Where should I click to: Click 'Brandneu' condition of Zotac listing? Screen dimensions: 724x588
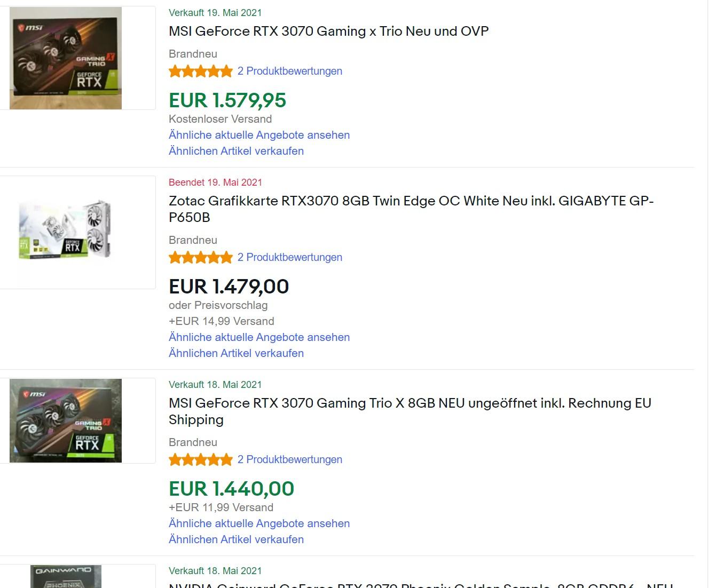[193, 240]
